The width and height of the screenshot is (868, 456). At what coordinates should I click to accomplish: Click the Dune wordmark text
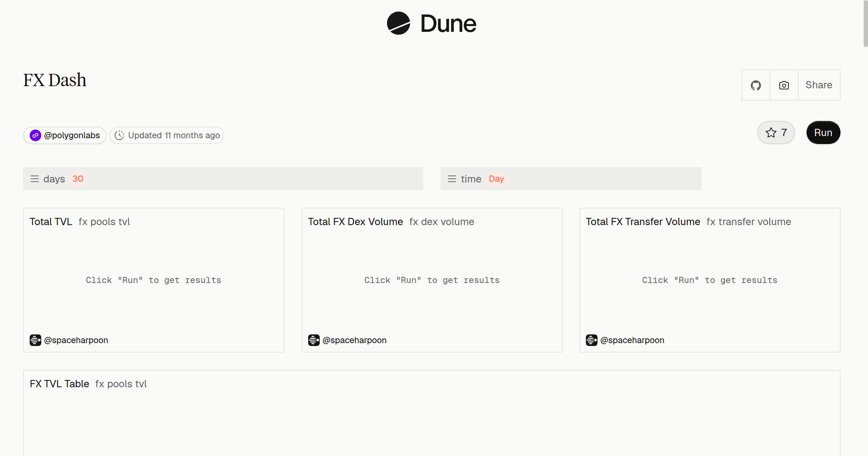point(448,24)
